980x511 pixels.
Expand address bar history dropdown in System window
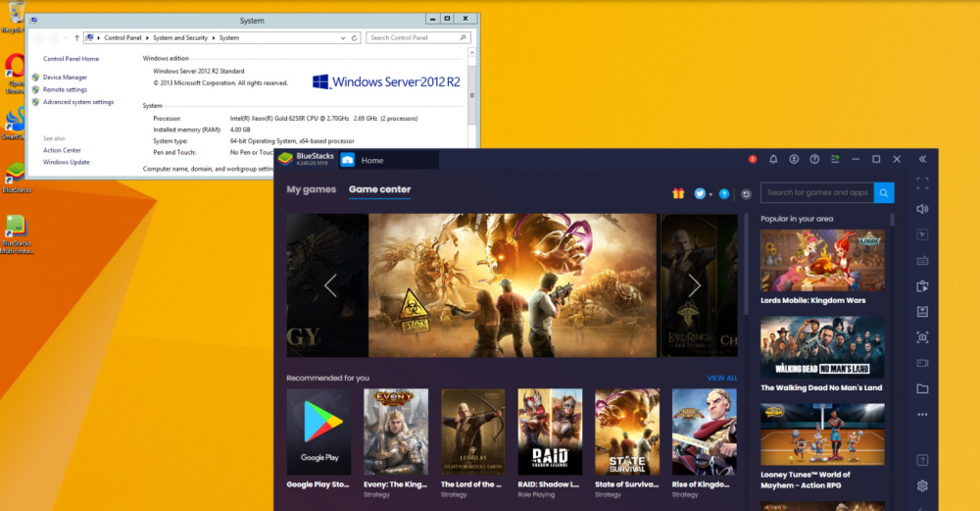tap(342, 38)
